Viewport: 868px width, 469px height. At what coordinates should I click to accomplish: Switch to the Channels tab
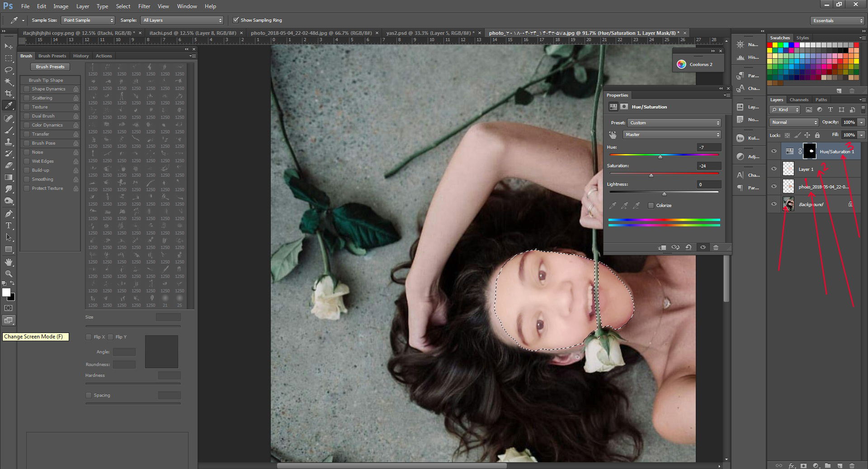[799, 100]
